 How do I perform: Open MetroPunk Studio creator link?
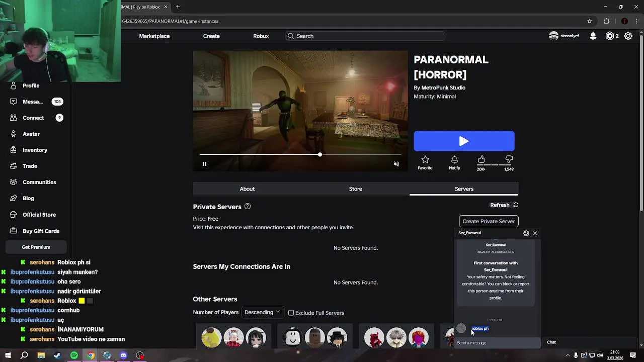point(443,87)
